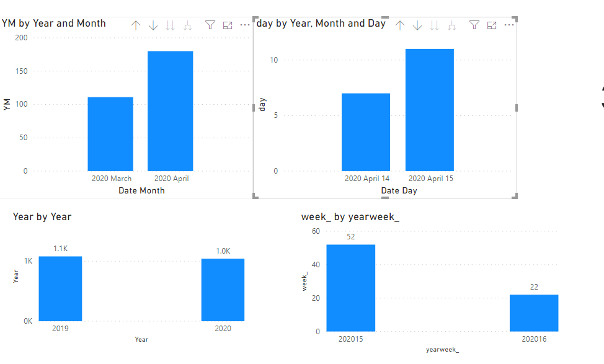Open more options for YM chart
The width and height of the screenshot is (604, 364).
coord(245,25)
